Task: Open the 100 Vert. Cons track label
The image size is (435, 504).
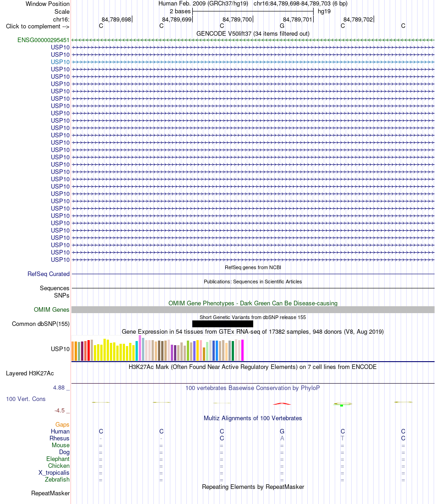Action: [x=26, y=399]
